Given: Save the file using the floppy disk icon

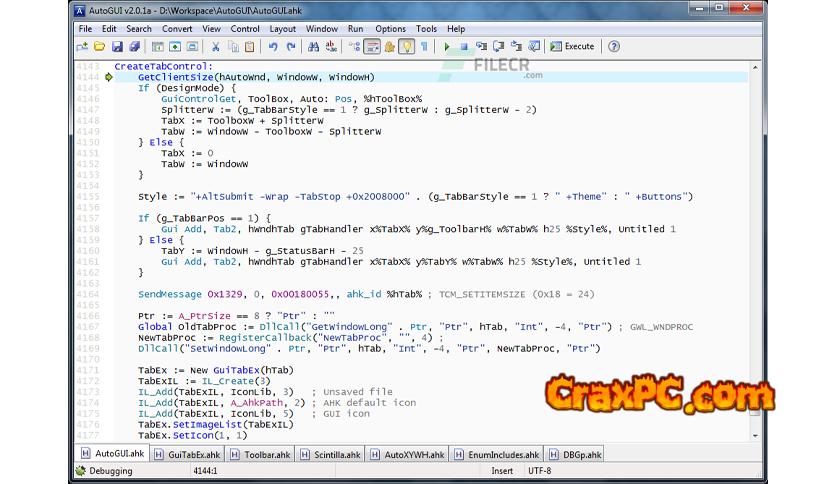Looking at the screenshot, I should click(x=117, y=47).
